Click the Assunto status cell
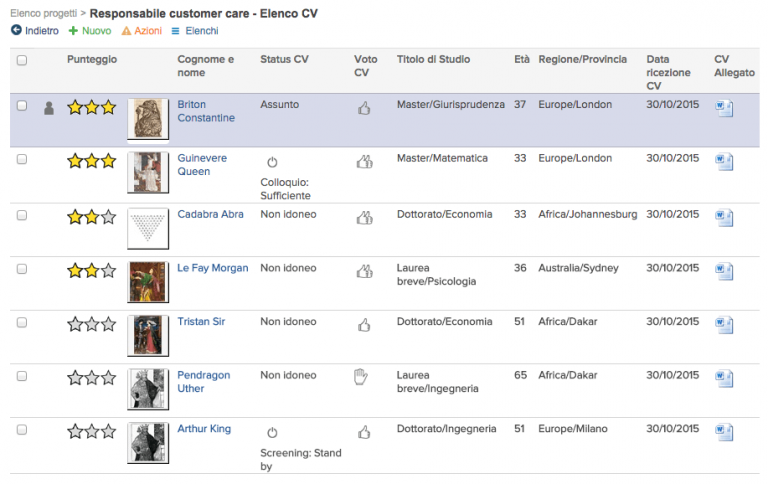The height and width of the screenshot is (484, 768). 279,104
